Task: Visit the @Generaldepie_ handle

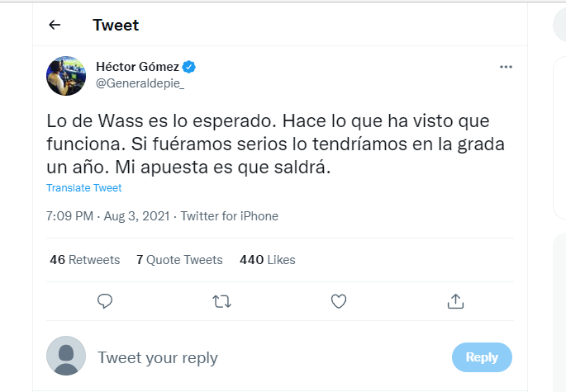Action: click(140, 83)
